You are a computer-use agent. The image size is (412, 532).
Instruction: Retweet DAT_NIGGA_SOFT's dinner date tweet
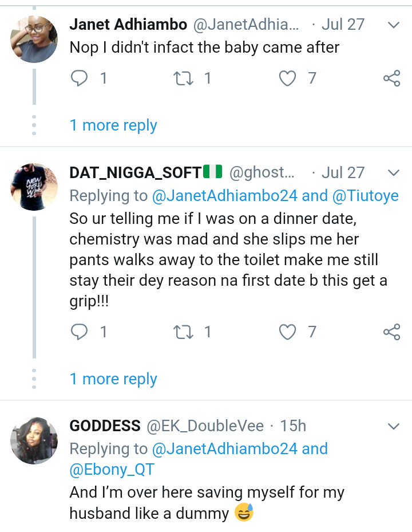coord(184,332)
